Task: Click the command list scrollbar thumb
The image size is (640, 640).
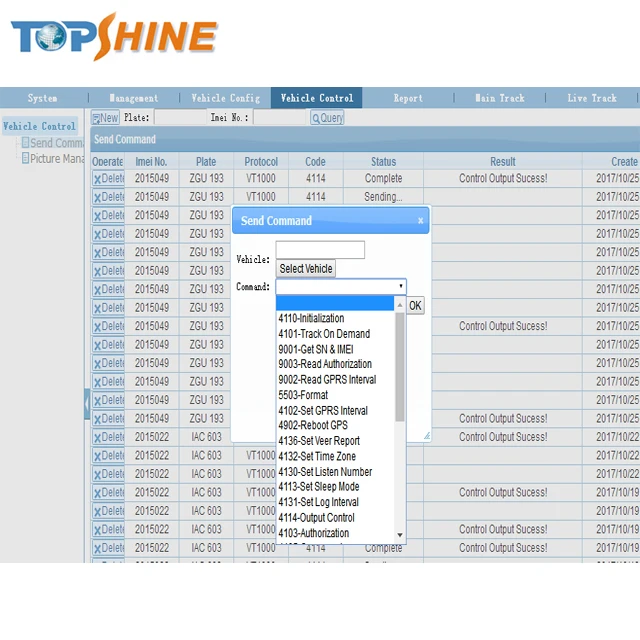Action: click(x=400, y=360)
